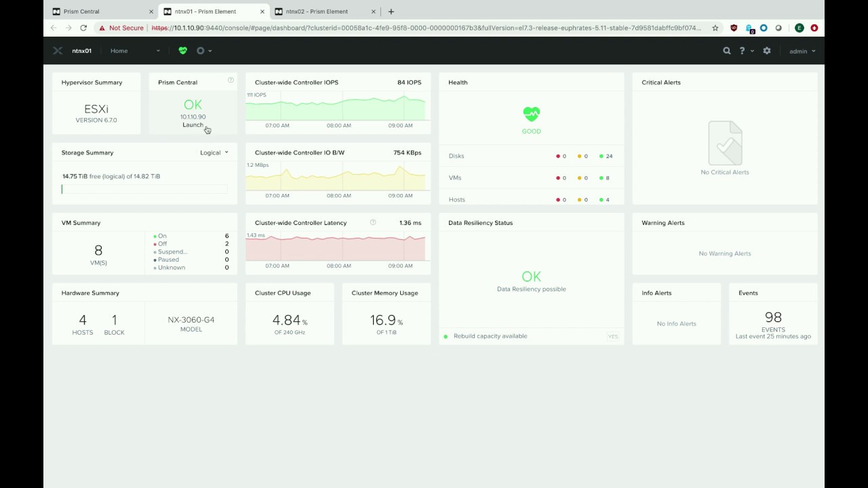This screenshot has width=868, height=488.
Task: Open the search magnifier in Prism navbar
Action: 727,51
